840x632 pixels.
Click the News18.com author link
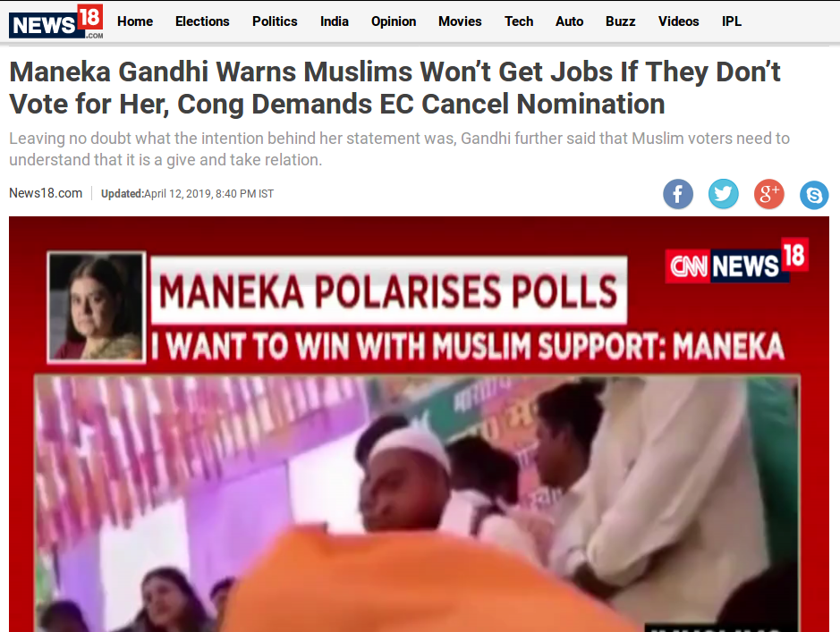(x=46, y=193)
